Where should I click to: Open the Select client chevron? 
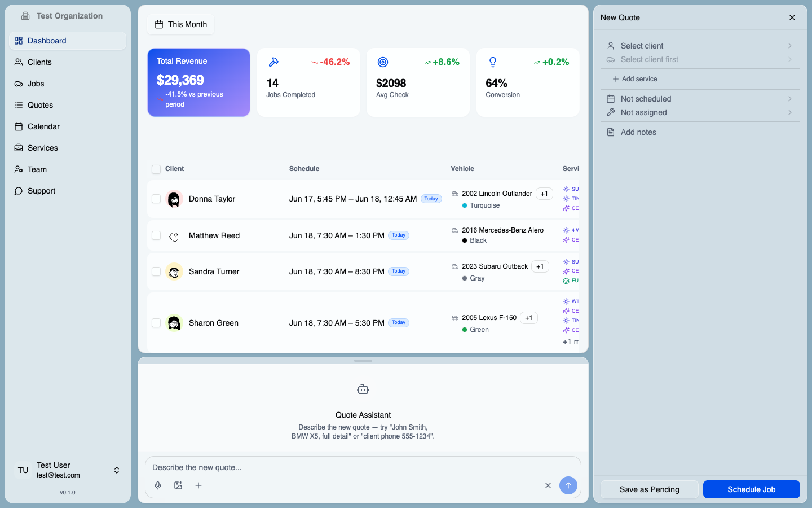pyautogui.click(x=790, y=46)
